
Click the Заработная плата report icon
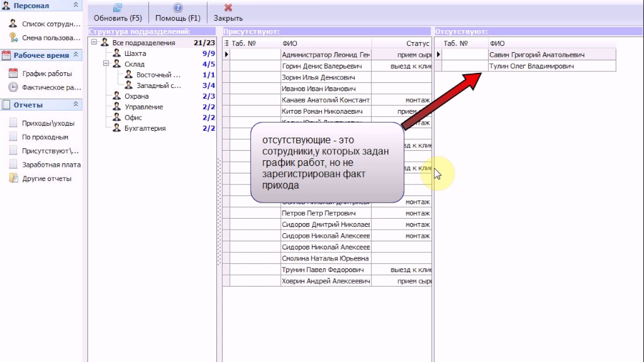[x=13, y=164]
